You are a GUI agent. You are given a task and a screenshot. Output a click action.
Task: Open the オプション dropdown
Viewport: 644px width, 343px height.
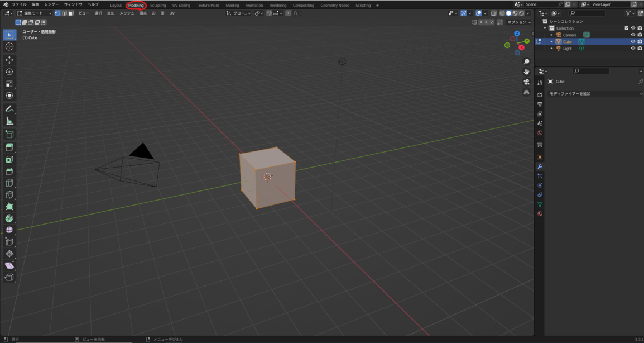(x=519, y=22)
